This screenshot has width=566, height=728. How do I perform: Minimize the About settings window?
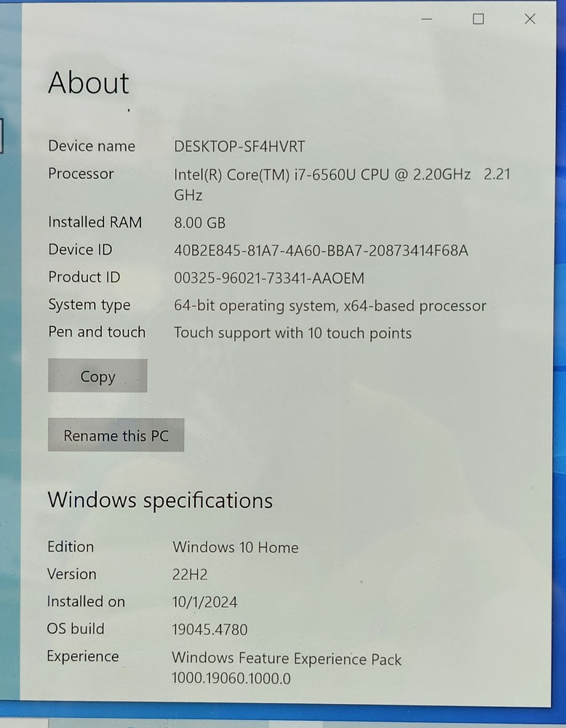[x=427, y=19]
